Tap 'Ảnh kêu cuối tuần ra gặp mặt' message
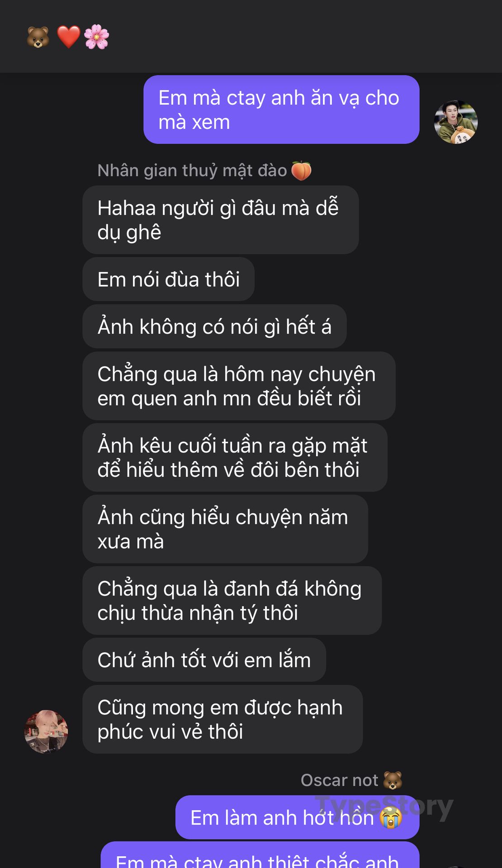 [x=235, y=458]
